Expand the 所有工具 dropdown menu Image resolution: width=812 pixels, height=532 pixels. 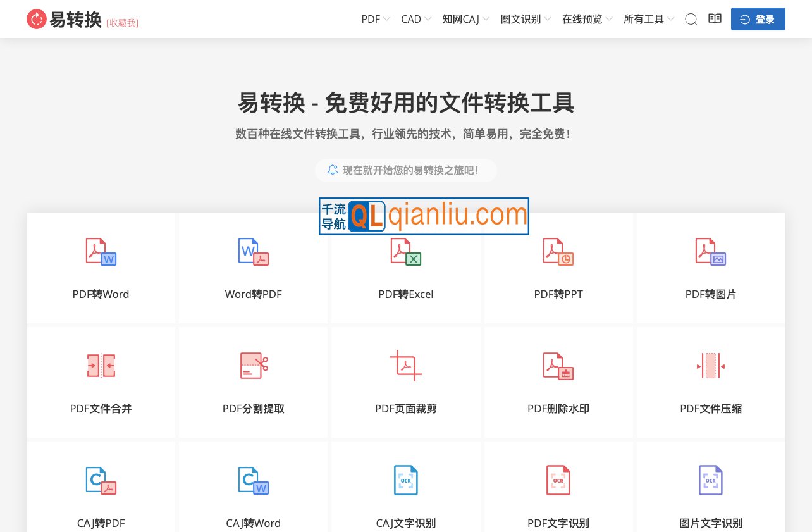click(648, 19)
